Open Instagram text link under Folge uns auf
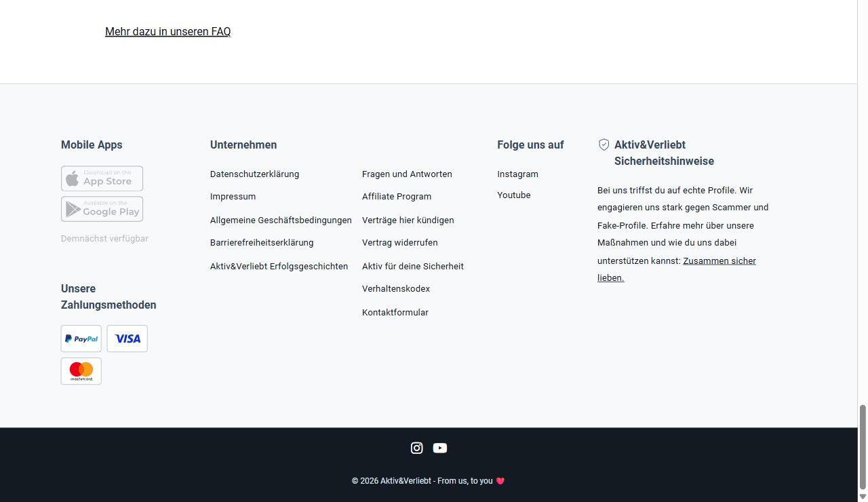The height and width of the screenshot is (502, 868). pyautogui.click(x=517, y=174)
